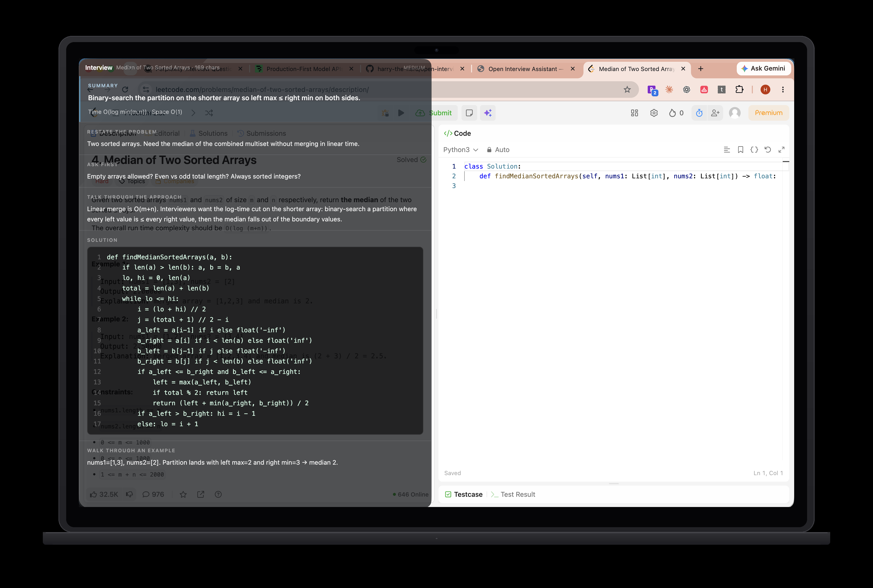Click the invite user icon
Viewport: 873px width, 588px height.
[x=715, y=113]
